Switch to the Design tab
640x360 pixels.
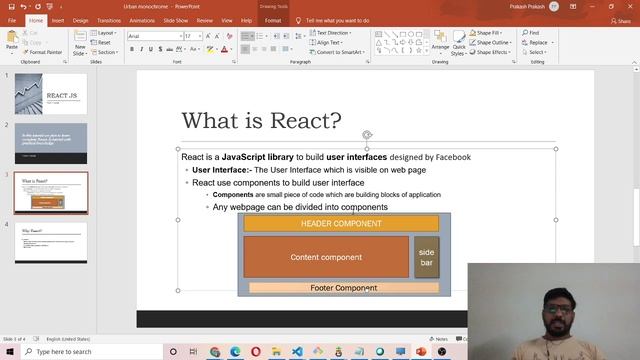click(80, 20)
